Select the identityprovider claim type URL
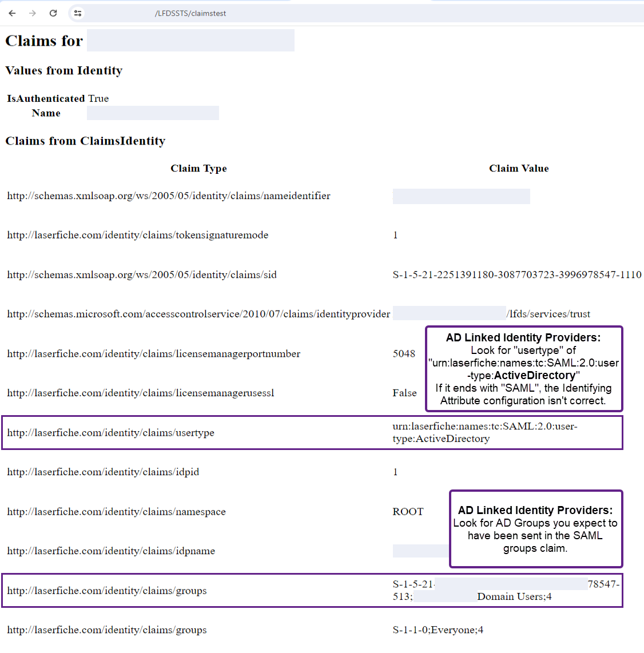 pos(198,313)
